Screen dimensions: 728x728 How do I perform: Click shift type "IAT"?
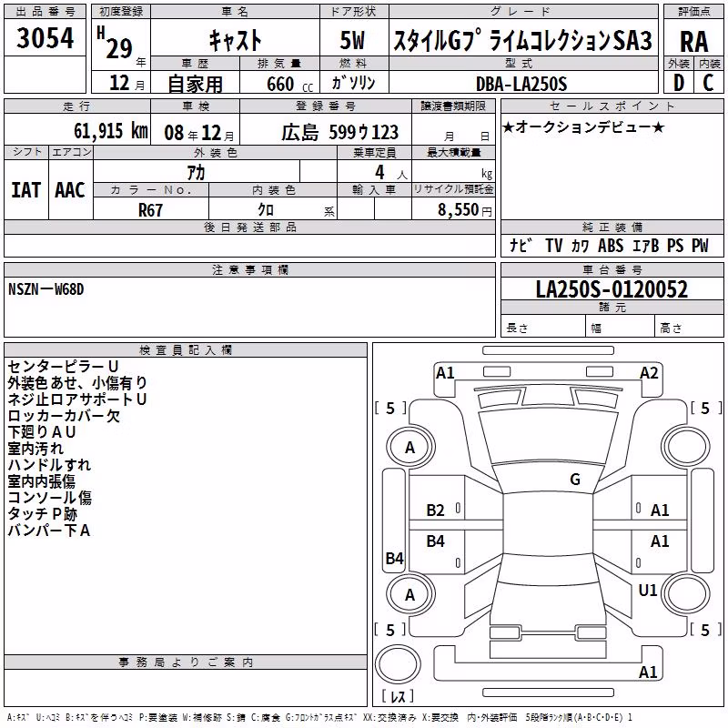point(26,190)
